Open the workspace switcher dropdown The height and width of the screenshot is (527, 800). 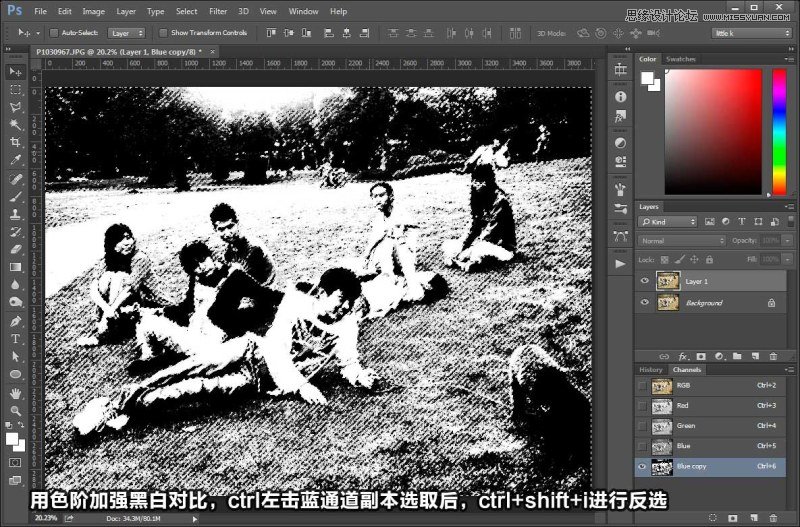coord(752,33)
